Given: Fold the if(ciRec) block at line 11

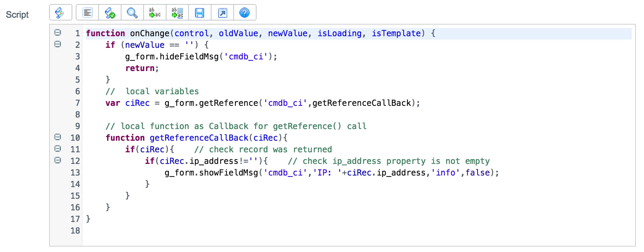Looking at the screenshot, I should (58, 149).
